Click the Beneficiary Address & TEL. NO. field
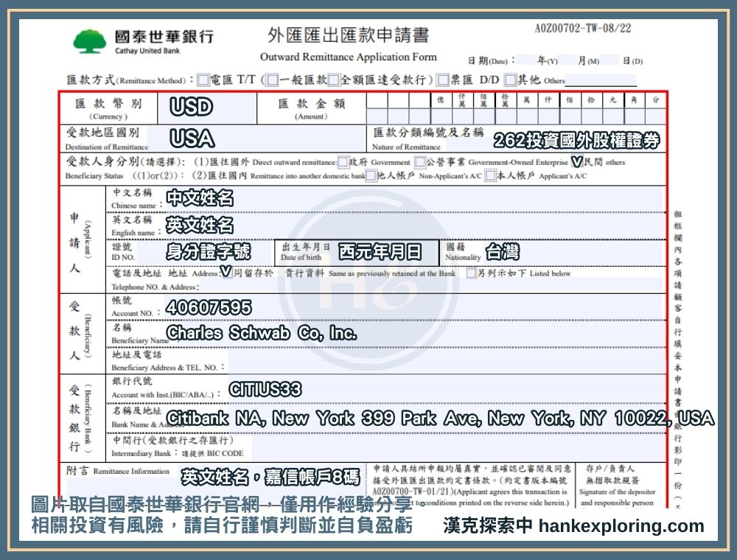The width and height of the screenshot is (737, 560). 447,361
